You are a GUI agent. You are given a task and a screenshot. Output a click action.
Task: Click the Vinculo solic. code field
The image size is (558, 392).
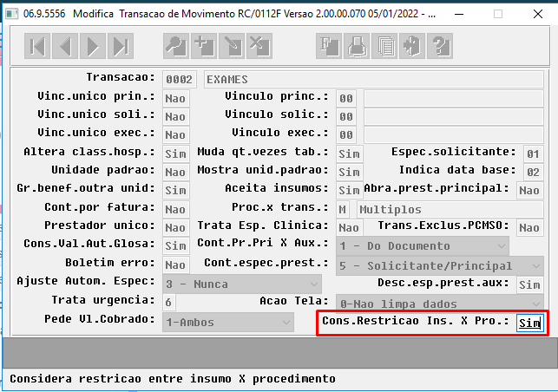pyautogui.click(x=346, y=117)
